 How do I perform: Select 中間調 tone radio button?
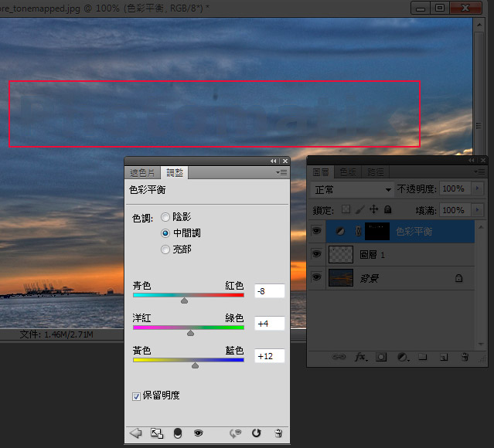(165, 233)
